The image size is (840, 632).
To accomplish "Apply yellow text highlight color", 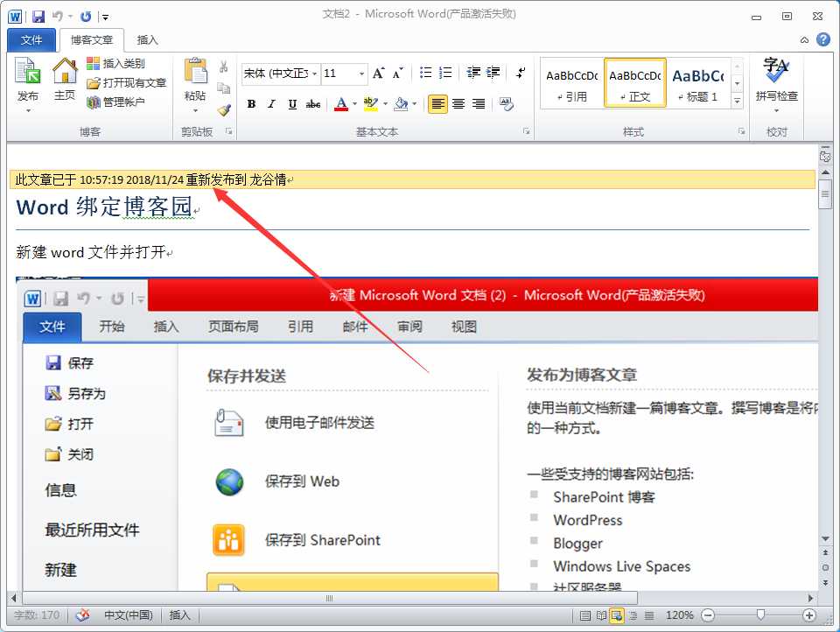I will 371,104.
